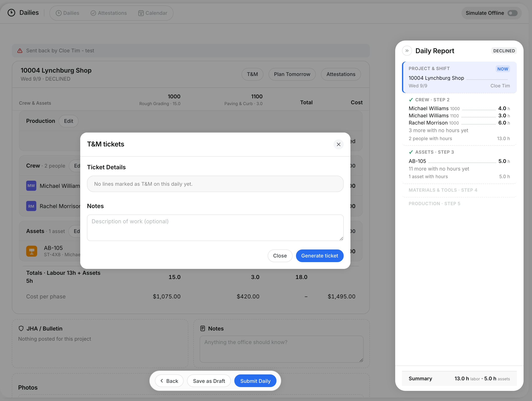Click the Generate ticket button
The height and width of the screenshot is (401, 532).
click(x=319, y=256)
